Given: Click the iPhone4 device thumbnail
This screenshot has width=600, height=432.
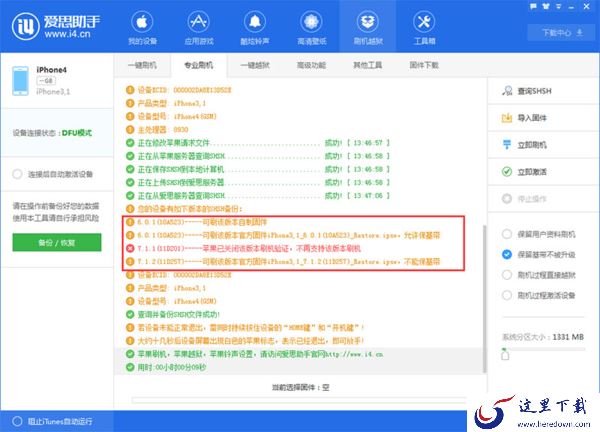Looking at the screenshot, I should tap(20, 80).
